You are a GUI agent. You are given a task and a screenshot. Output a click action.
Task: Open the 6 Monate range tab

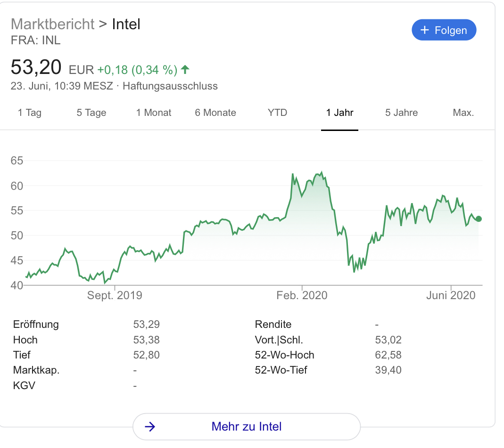point(215,113)
